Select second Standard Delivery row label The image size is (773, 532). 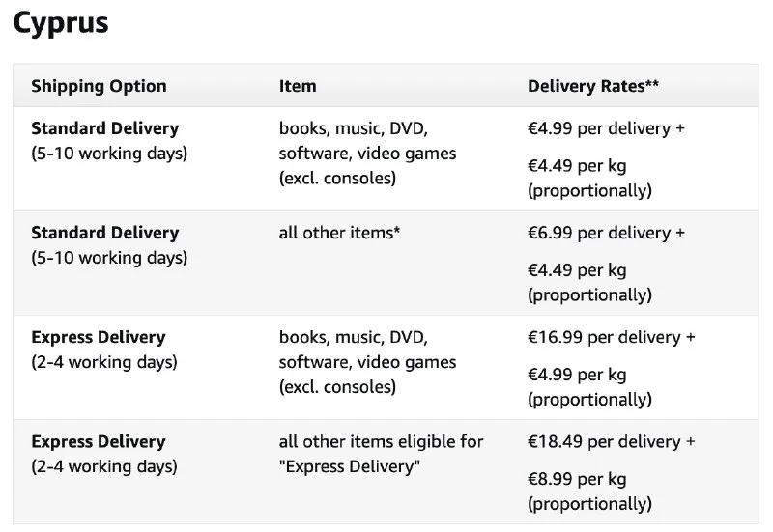point(104,233)
